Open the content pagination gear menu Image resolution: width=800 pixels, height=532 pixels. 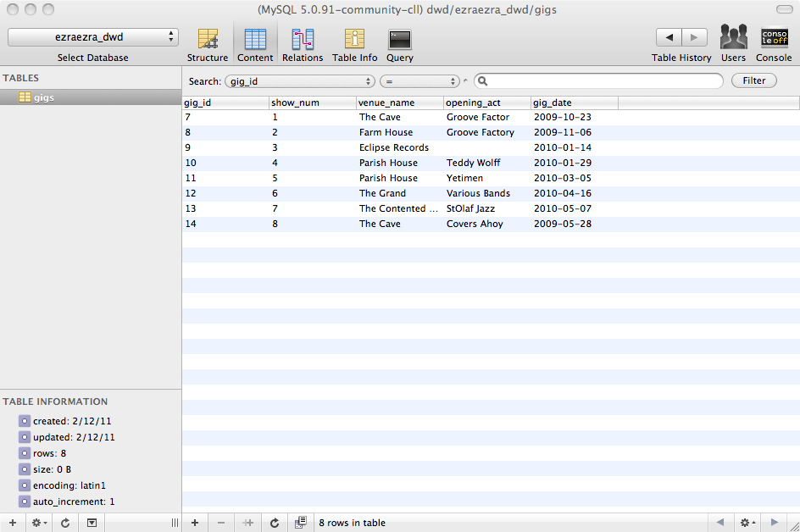coord(747,523)
